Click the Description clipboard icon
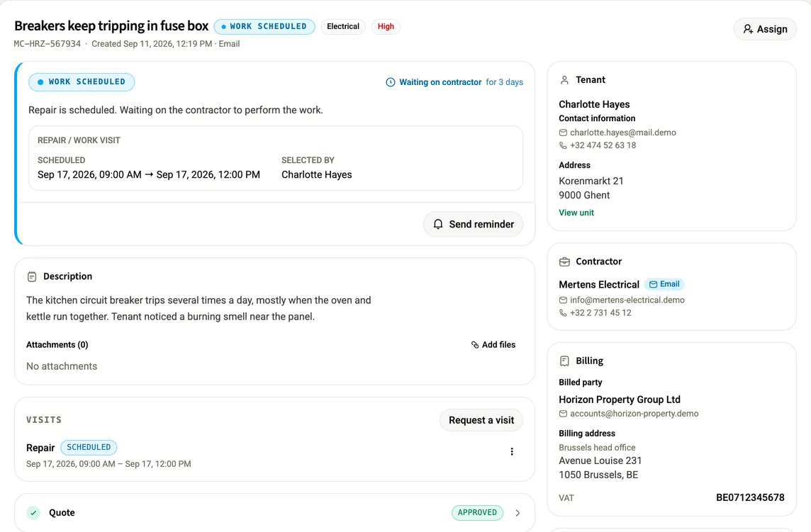The image size is (811, 532). point(32,276)
